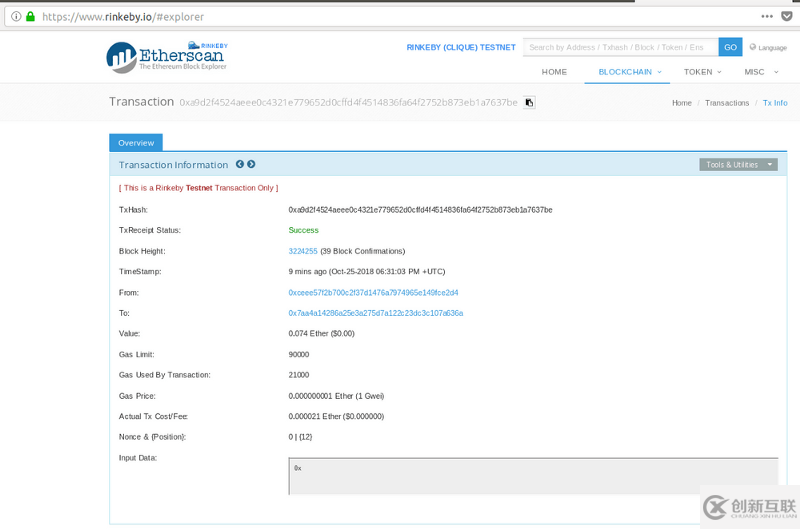Expand the TOKEN menu
This screenshot has height=529, width=800.
coord(703,72)
